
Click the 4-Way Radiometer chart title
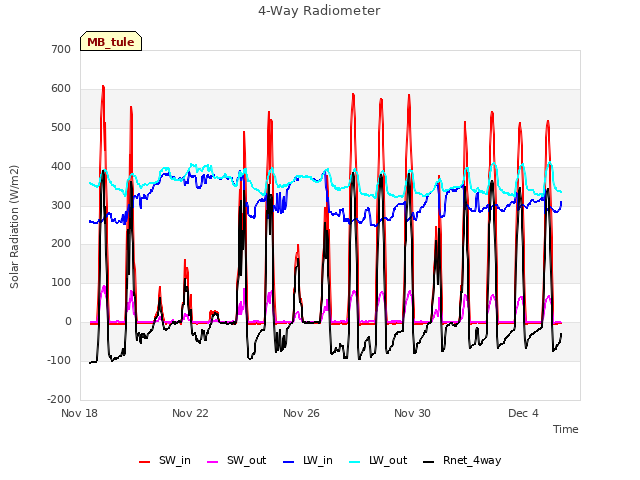pos(319,11)
